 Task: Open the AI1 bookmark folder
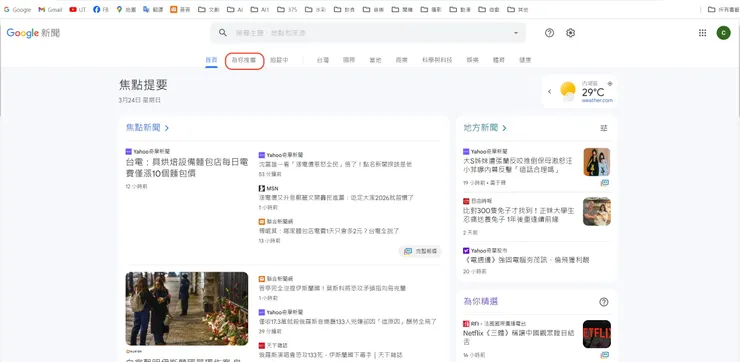pos(260,9)
